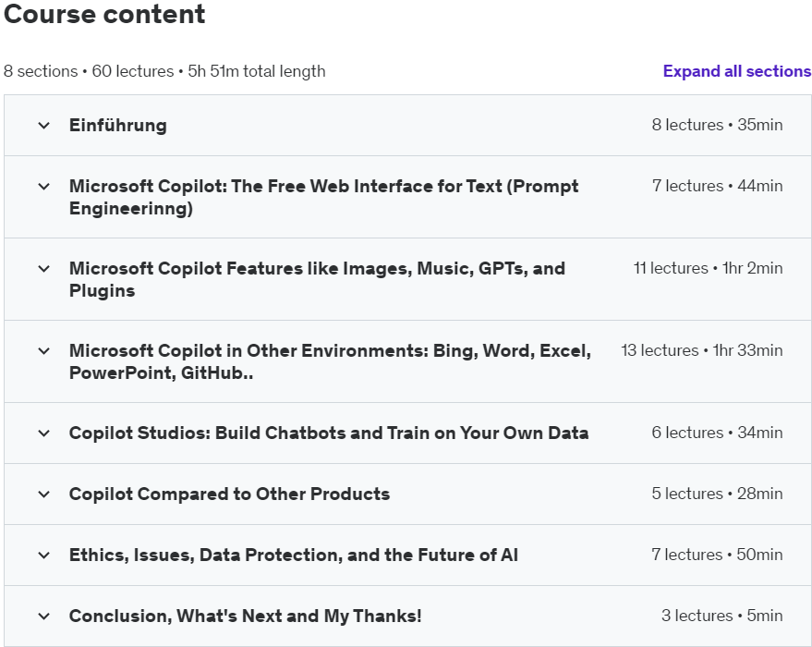This screenshot has height=647, width=812.
Task: Click chevron beside Conclusion, What's Next section
Action: (x=43, y=616)
